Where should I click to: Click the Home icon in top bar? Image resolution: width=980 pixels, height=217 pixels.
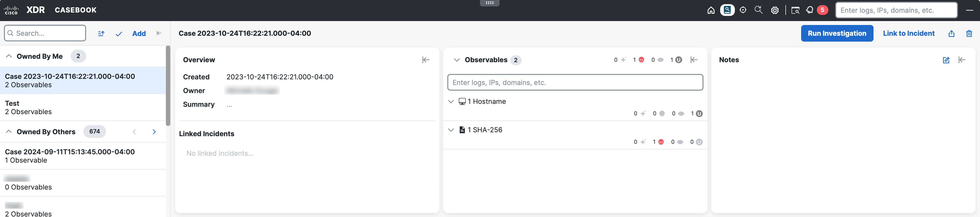[711, 10]
